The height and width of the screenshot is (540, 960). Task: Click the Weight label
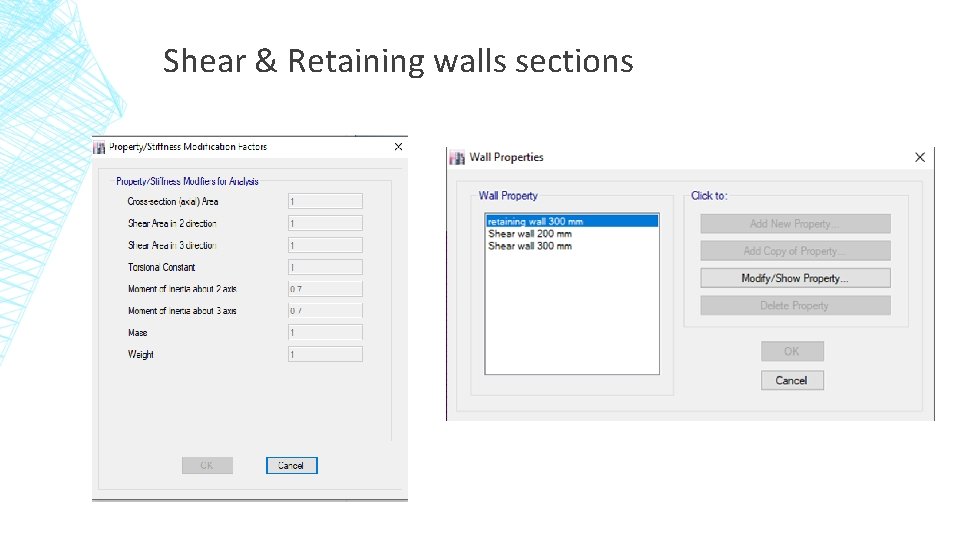tap(141, 354)
